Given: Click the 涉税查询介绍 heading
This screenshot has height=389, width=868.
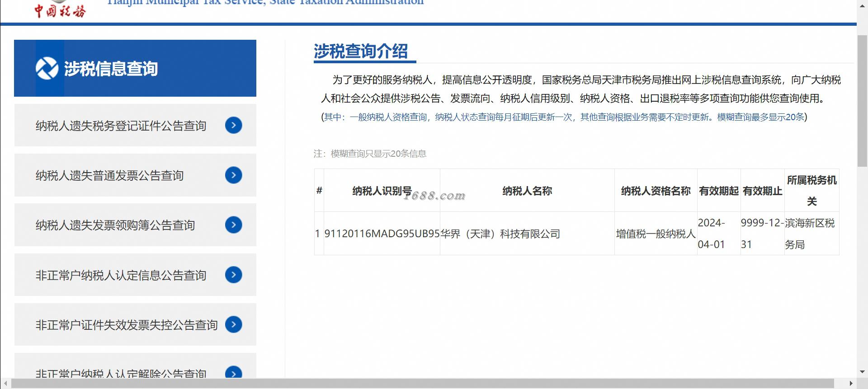Looking at the screenshot, I should [x=361, y=51].
